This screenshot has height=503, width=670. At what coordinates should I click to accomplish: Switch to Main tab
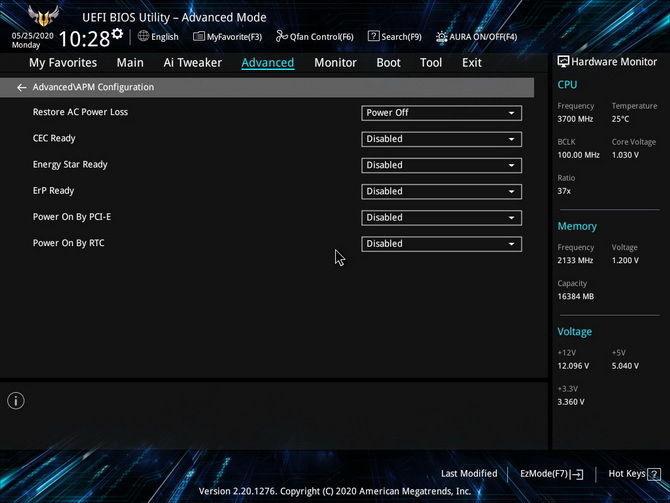coord(130,63)
